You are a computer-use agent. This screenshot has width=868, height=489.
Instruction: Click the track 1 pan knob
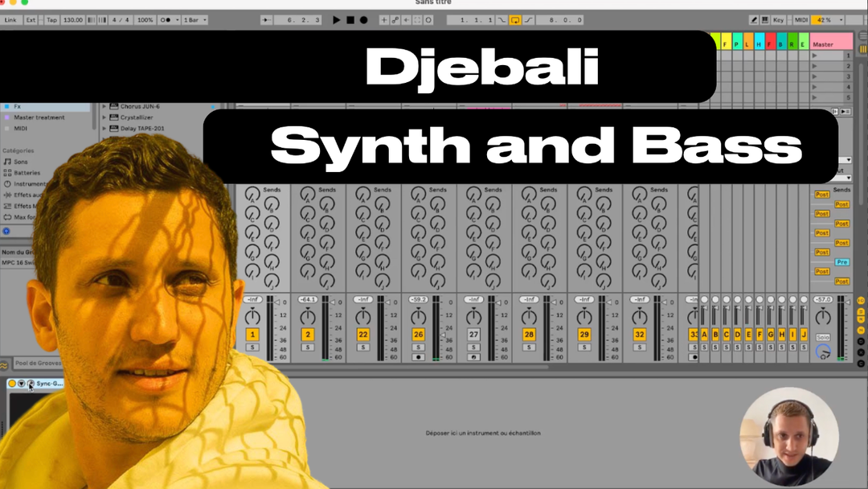pos(252,316)
